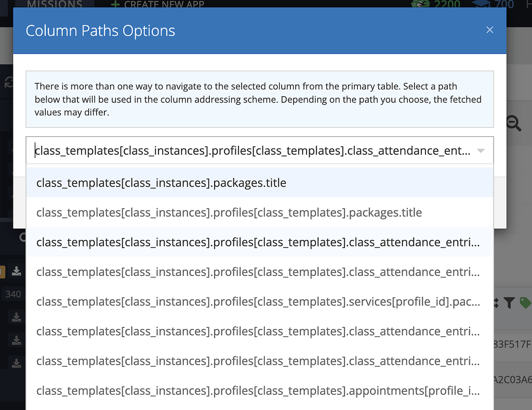This screenshot has height=410, width=532.
Task: Click the green tag icon
Action: point(526,302)
